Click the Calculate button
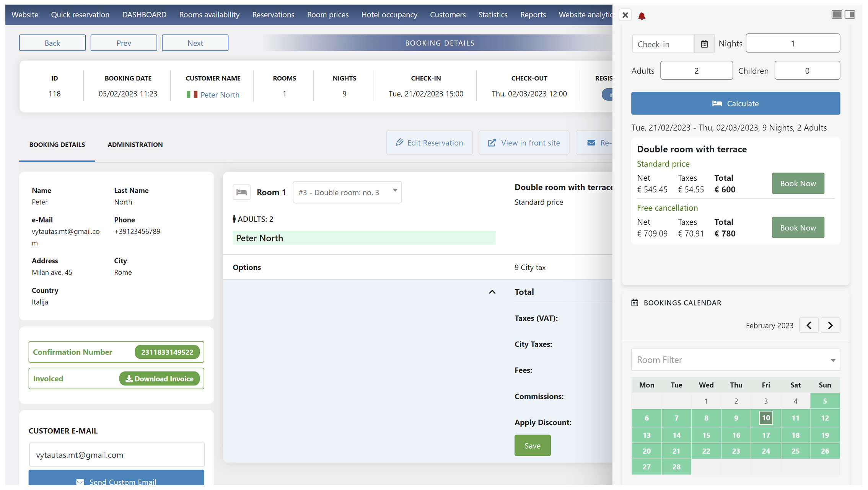The height and width of the screenshot is (490, 868). coord(736,103)
